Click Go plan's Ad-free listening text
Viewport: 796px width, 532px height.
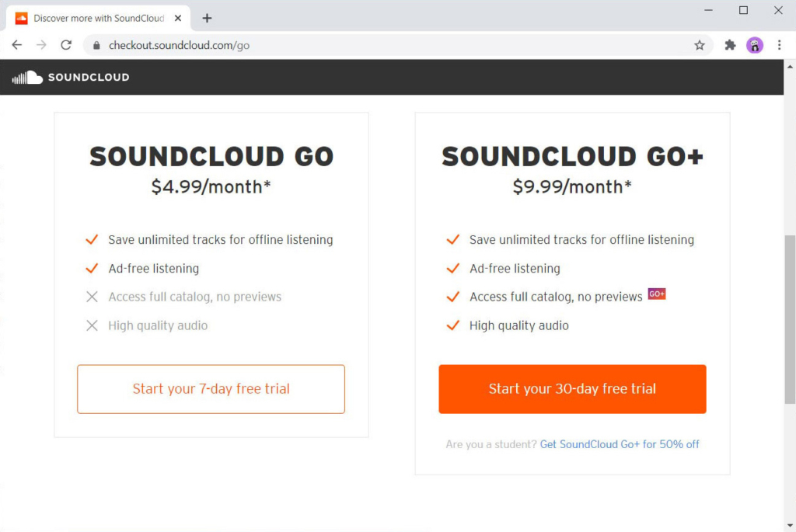154,268
